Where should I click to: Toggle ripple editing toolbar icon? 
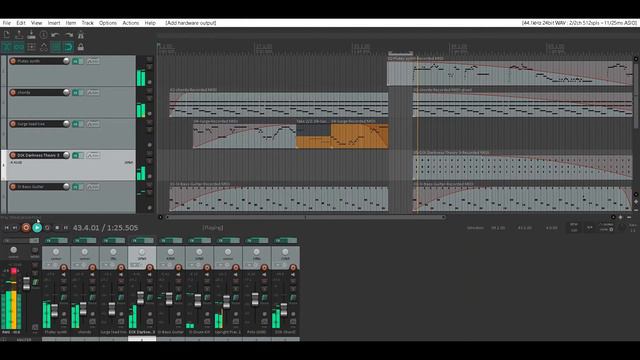point(31,47)
